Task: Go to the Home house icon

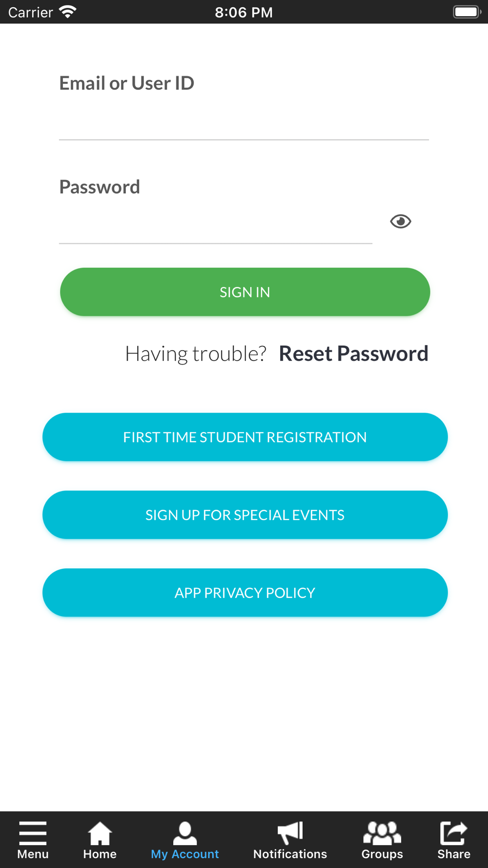Action: [x=100, y=833]
